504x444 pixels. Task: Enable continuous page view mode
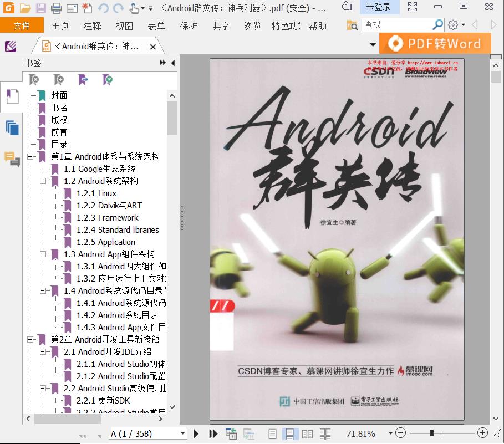(x=289, y=434)
